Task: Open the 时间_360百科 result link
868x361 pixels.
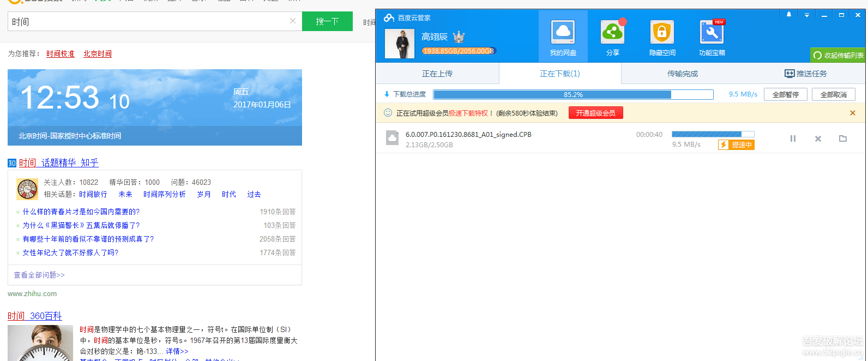Action: (x=35, y=316)
